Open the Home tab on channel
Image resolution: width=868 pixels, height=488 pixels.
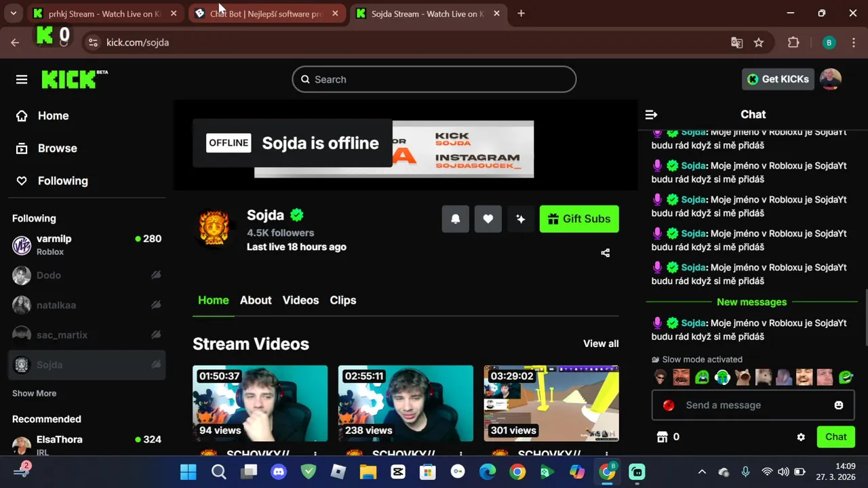[x=213, y=300]
